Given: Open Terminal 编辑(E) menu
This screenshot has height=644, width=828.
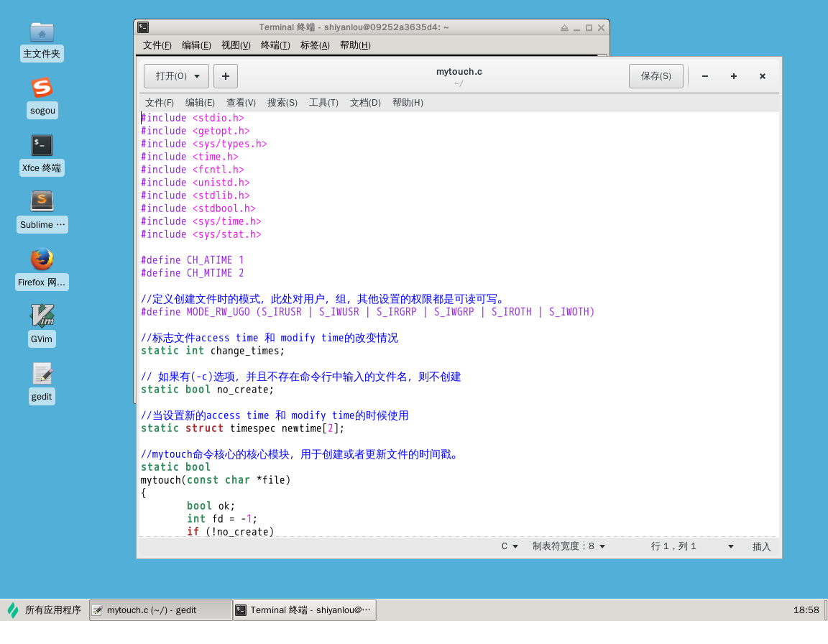Looking at the screenshot, I should click(x=196, y=45).
